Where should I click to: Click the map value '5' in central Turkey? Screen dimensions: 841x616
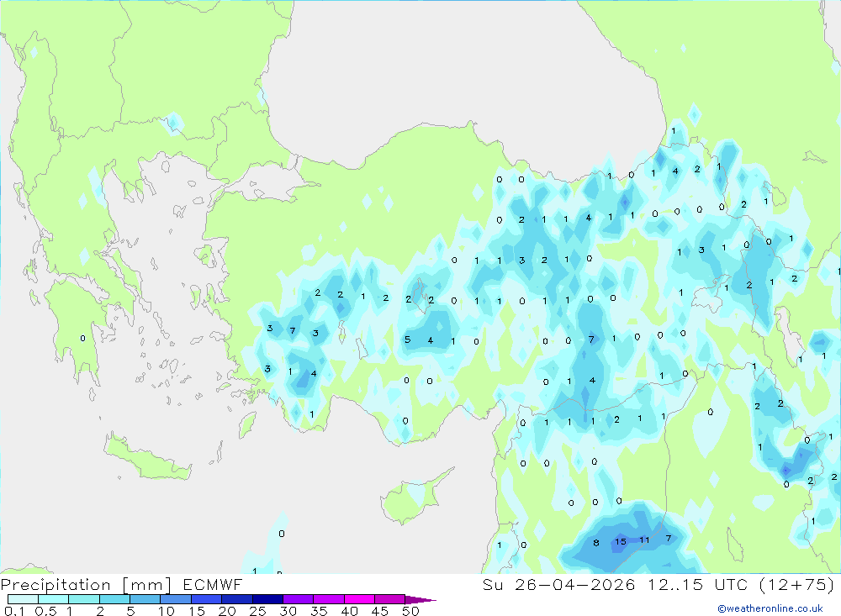tap(407, 340)
